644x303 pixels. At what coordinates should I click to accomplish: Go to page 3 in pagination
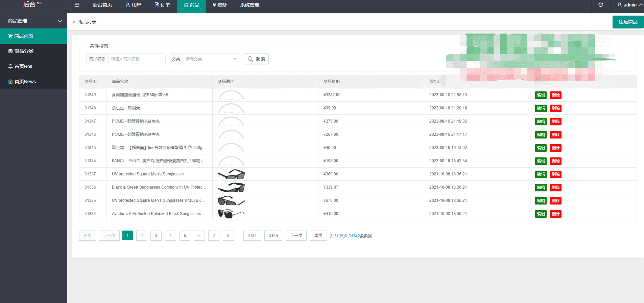point(156,236)
